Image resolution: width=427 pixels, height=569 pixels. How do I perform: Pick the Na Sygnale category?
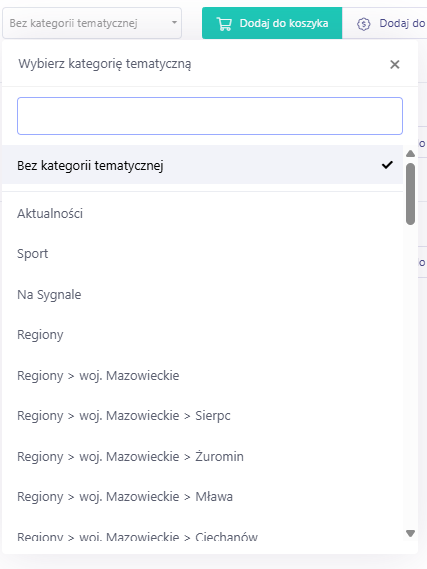coord(202,294)
